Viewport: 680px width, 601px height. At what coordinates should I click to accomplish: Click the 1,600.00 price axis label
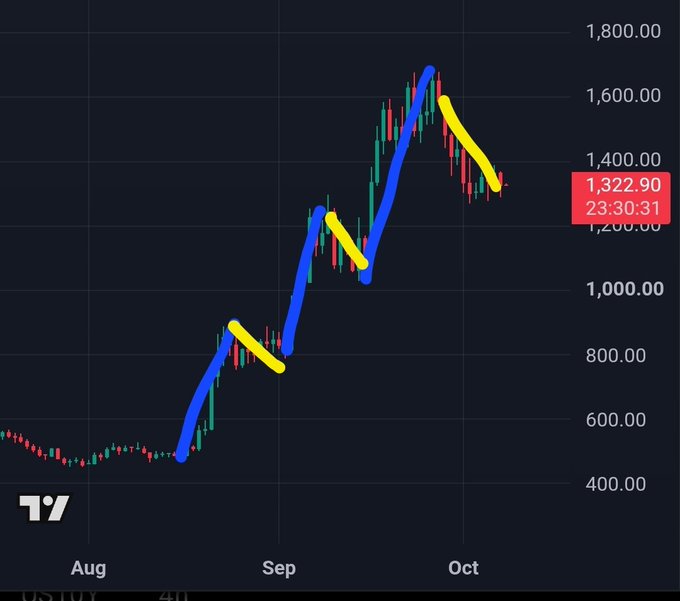[623, 96]
